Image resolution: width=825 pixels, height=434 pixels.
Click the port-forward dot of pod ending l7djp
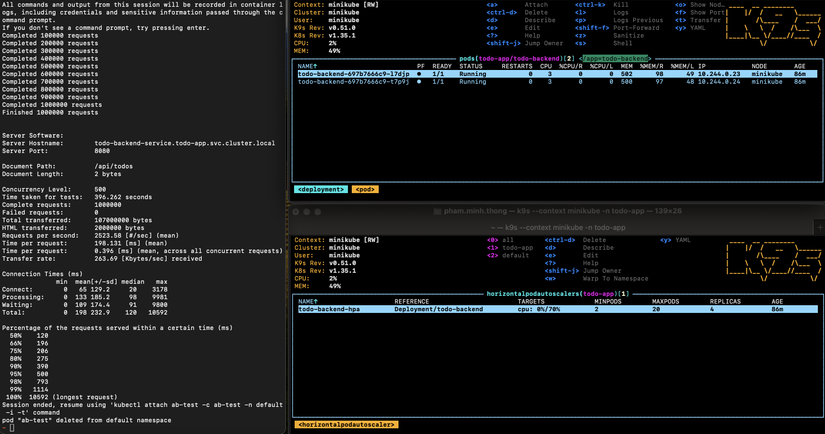419,74
